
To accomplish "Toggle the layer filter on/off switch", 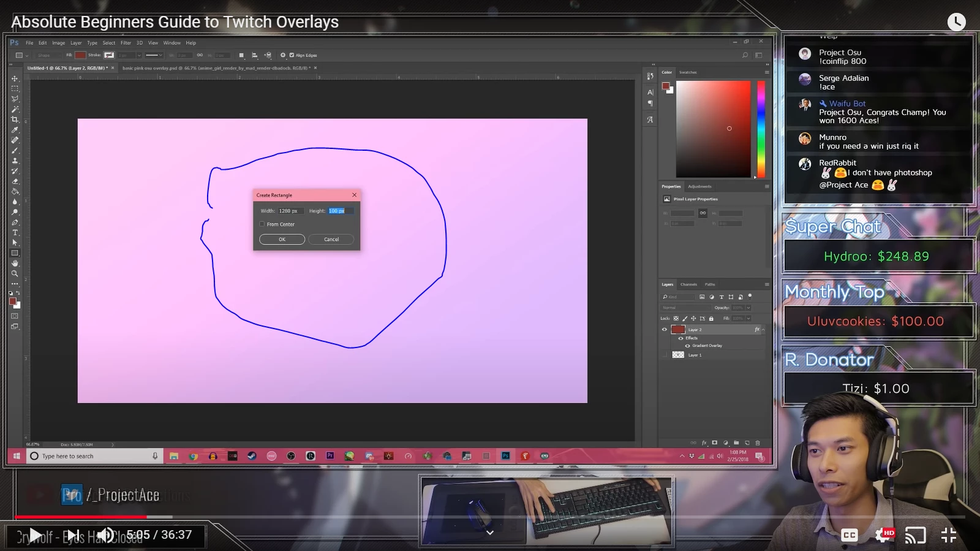I will (750, 296).
